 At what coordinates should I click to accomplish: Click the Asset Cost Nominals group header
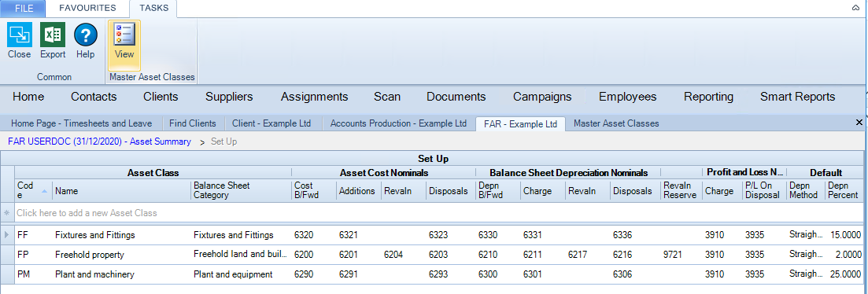coord(383,172)
